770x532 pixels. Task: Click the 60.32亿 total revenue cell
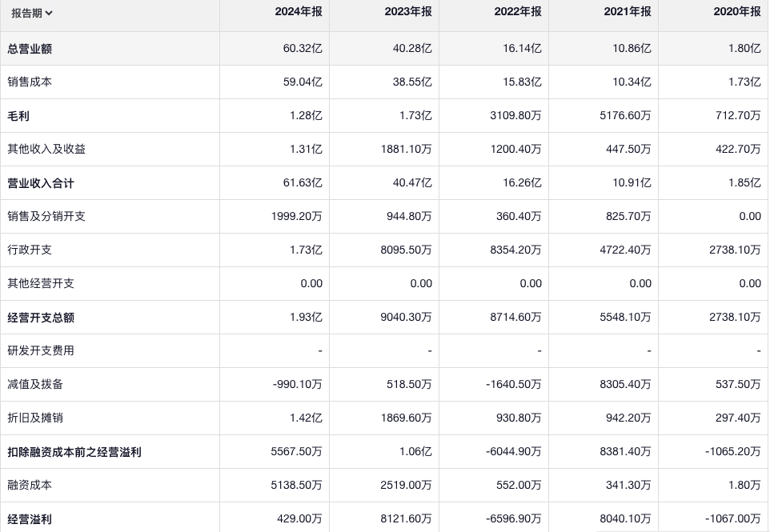tap(303, 49)
